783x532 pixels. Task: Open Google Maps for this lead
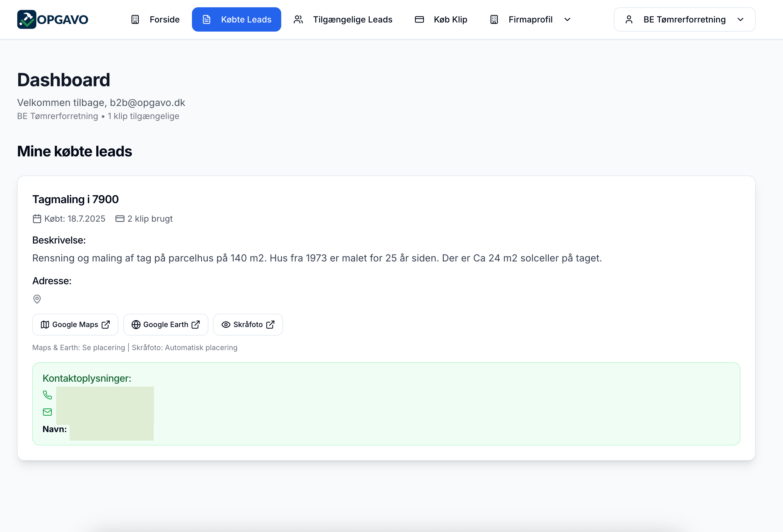(x=75, y=325)
